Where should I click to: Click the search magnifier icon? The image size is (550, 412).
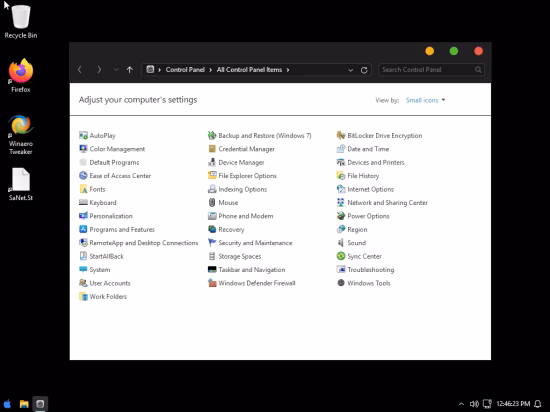478,70
